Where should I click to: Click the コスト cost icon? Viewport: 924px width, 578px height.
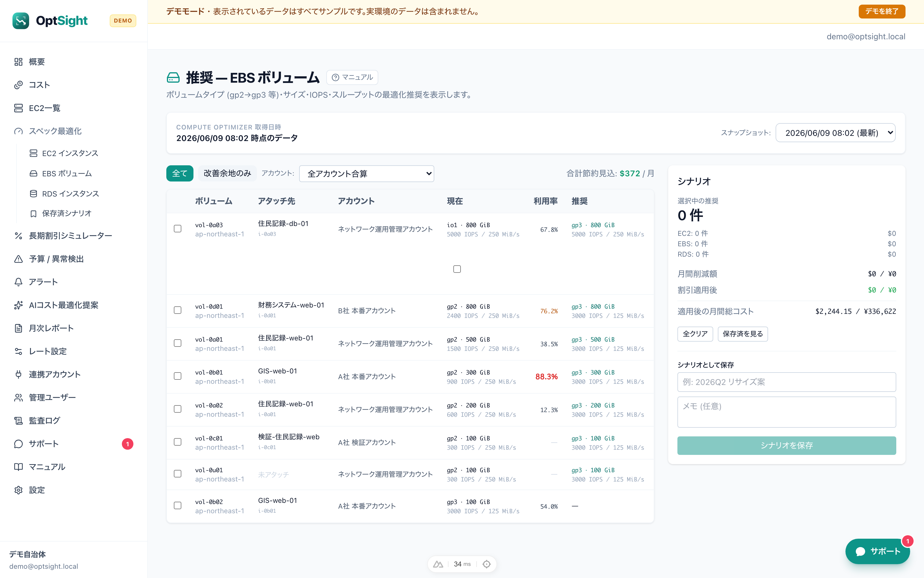[x=18, y=85]
